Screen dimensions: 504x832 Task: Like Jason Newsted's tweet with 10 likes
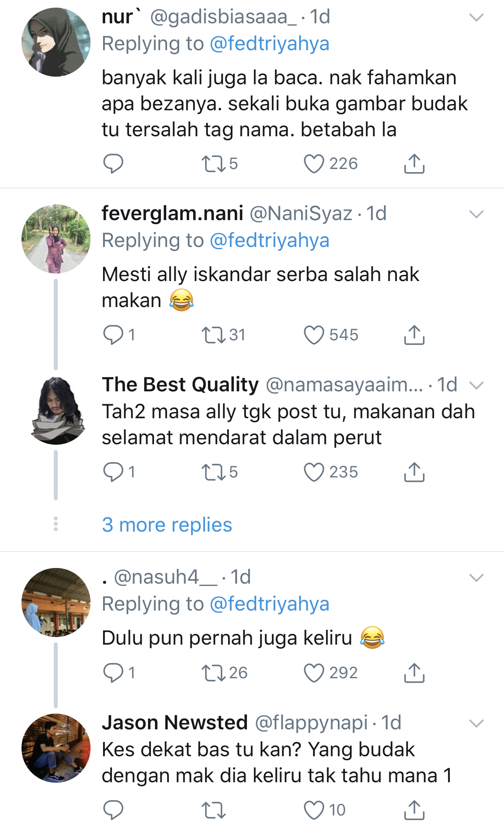tap(314, 810)
